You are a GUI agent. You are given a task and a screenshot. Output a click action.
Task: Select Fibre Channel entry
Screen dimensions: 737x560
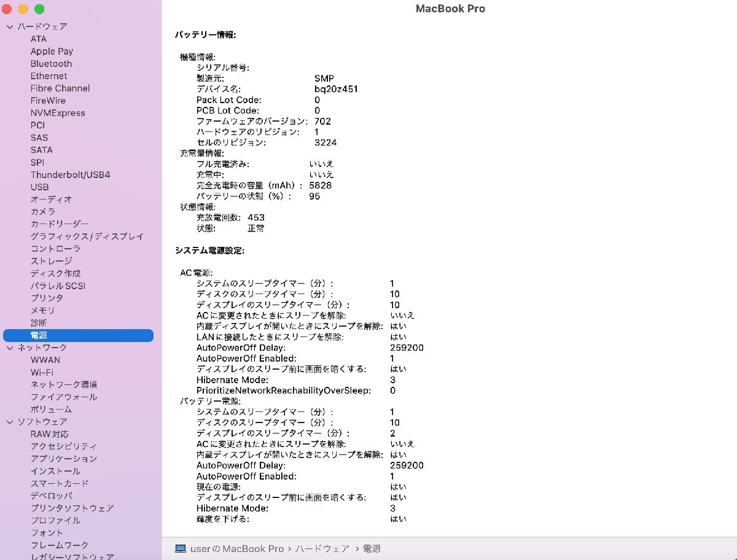[60, 88]
